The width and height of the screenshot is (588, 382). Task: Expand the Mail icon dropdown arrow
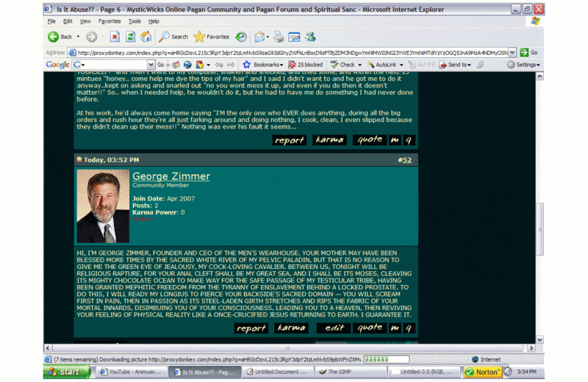268,37
